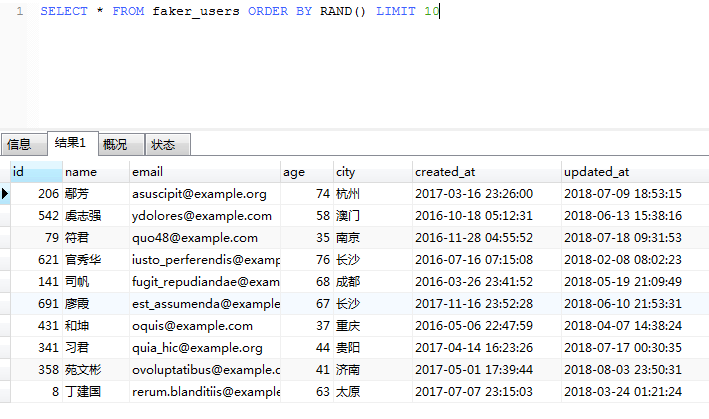
Task: Select name cell 官秀华
Action: pyautogui.click(x=96, y=260)
